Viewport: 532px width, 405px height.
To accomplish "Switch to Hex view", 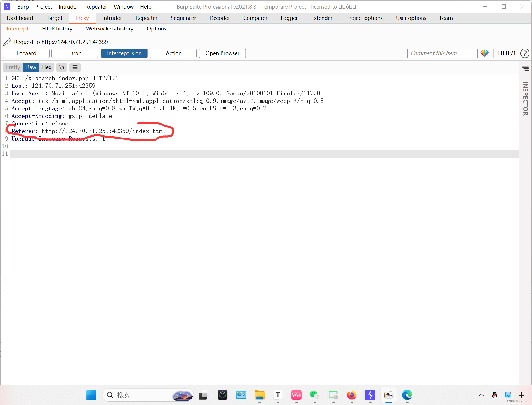I will [x=46, y=67].
